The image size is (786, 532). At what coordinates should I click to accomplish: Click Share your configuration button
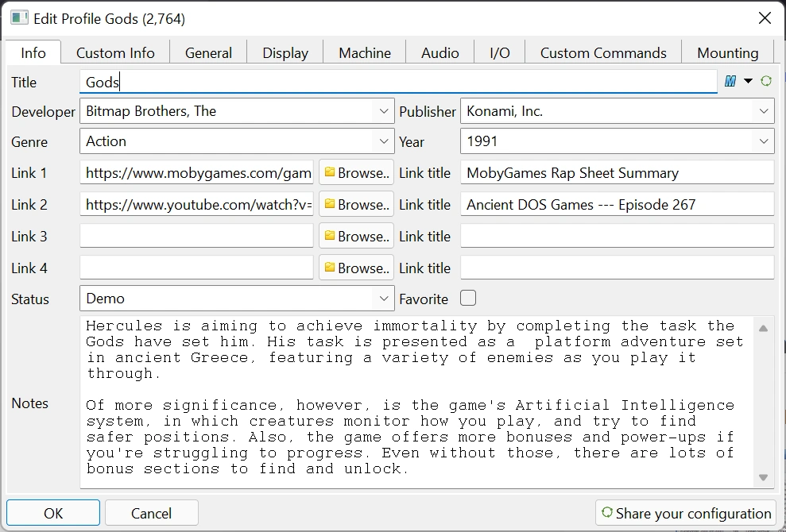coord(686,513)
